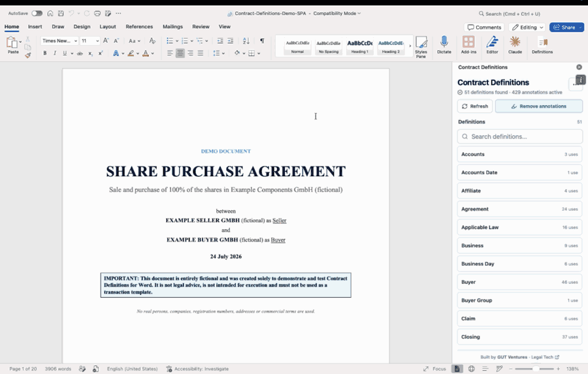Click the Refresh button

pos(475,106)
